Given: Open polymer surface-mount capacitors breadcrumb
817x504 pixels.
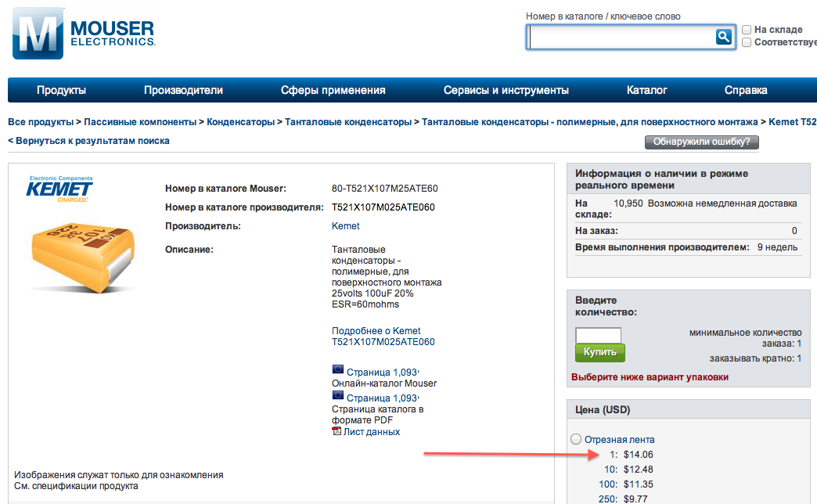Looking at the screenshot, I should [x=590, y=122].
